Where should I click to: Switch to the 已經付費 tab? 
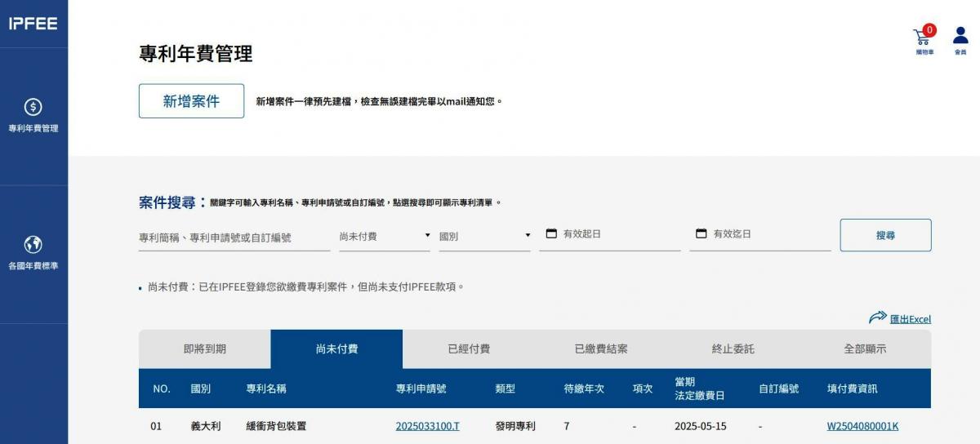click(469, 349)
